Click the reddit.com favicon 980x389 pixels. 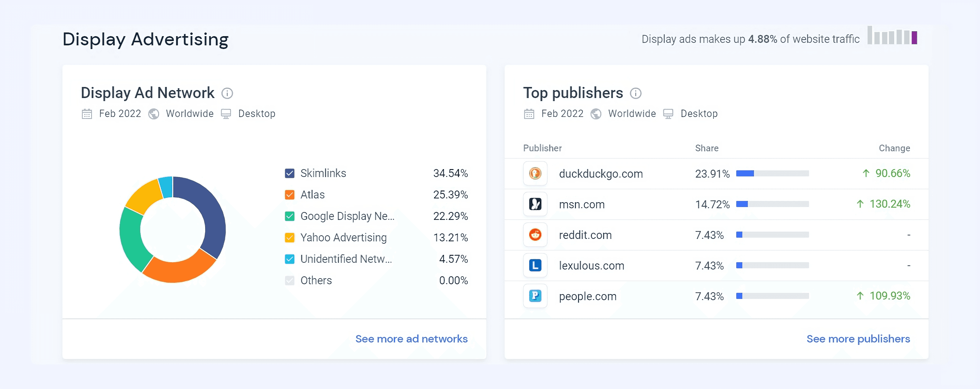(535, 235)
